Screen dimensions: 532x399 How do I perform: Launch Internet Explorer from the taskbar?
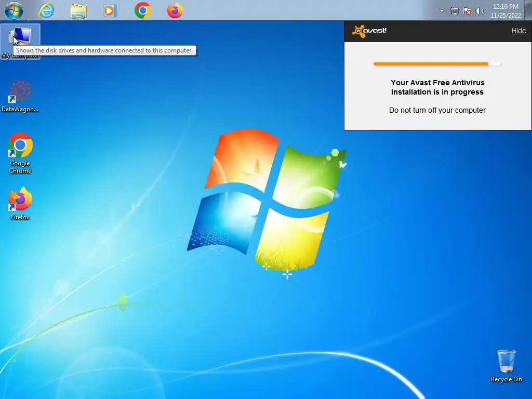[46, 10]
